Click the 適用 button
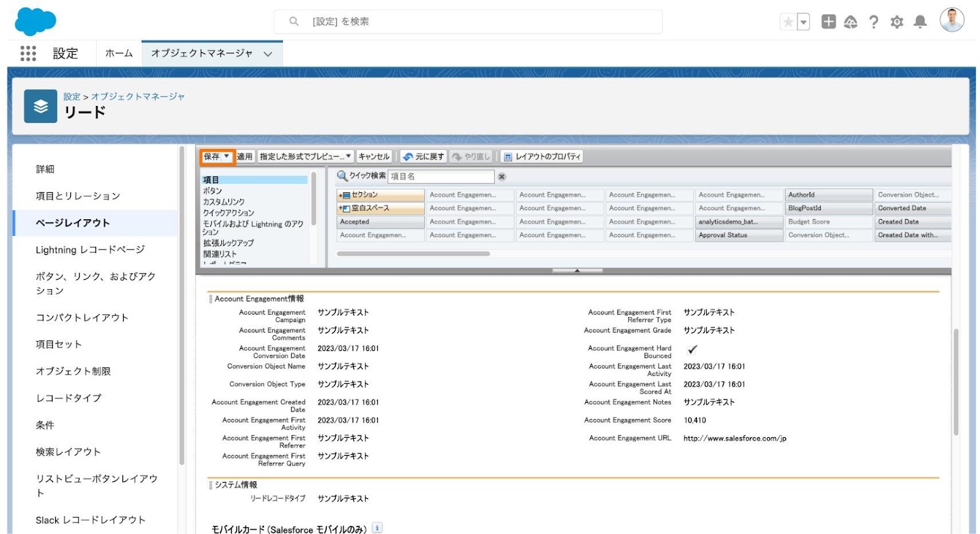Image resolution: width=980 pixels, height=534 pixels. tap(245, 157)
